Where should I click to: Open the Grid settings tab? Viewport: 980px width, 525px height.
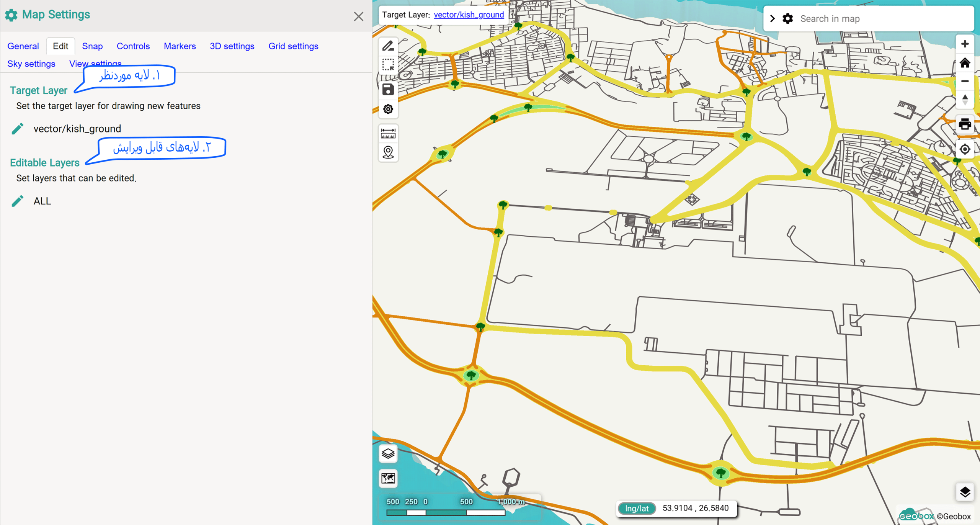click(x=293, y=46)
